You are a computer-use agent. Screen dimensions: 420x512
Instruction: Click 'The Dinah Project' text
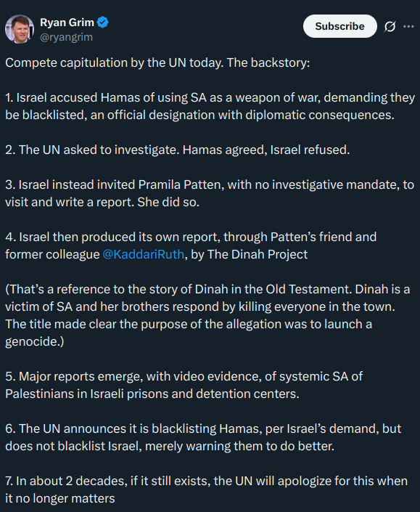pyautogui.click(x=258, y=254)
